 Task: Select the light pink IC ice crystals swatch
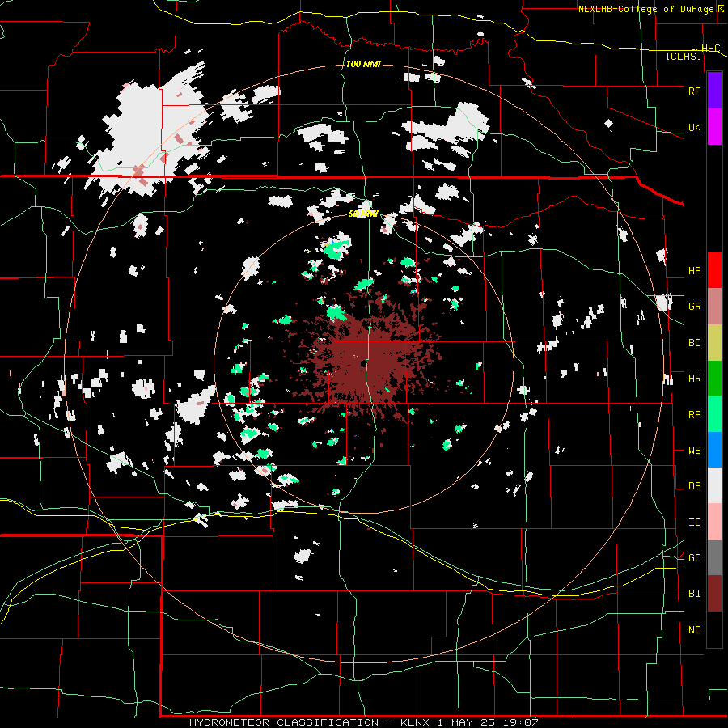[x=714, y=522]
